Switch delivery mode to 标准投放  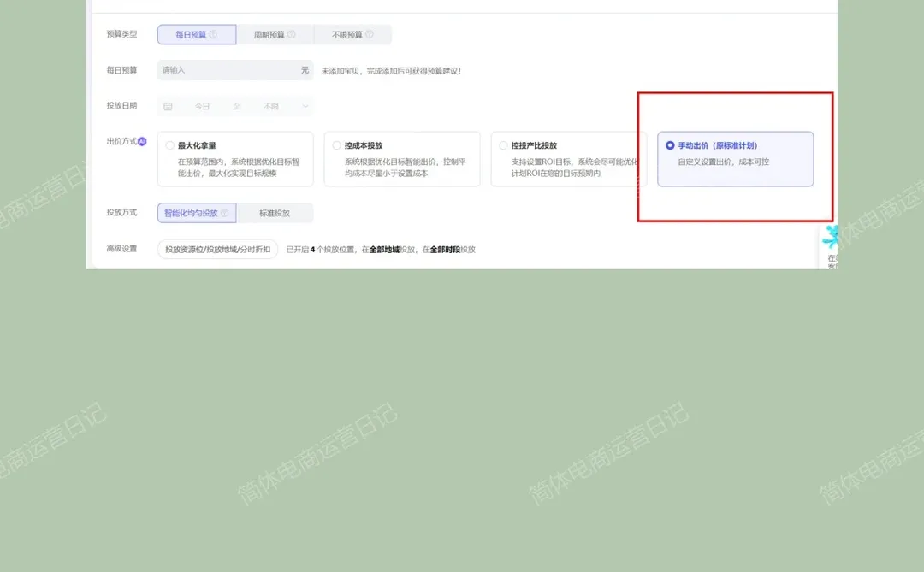(274, 212)
